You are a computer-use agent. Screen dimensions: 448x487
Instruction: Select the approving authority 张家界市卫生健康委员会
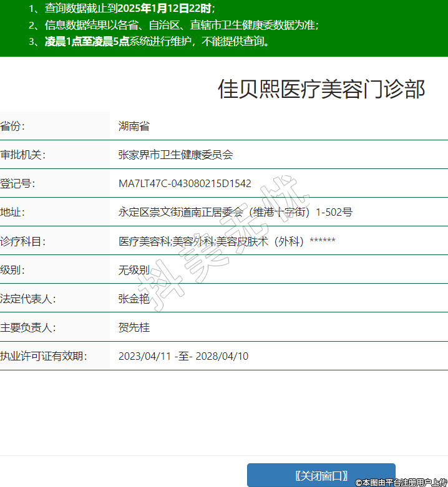(175, 155)
